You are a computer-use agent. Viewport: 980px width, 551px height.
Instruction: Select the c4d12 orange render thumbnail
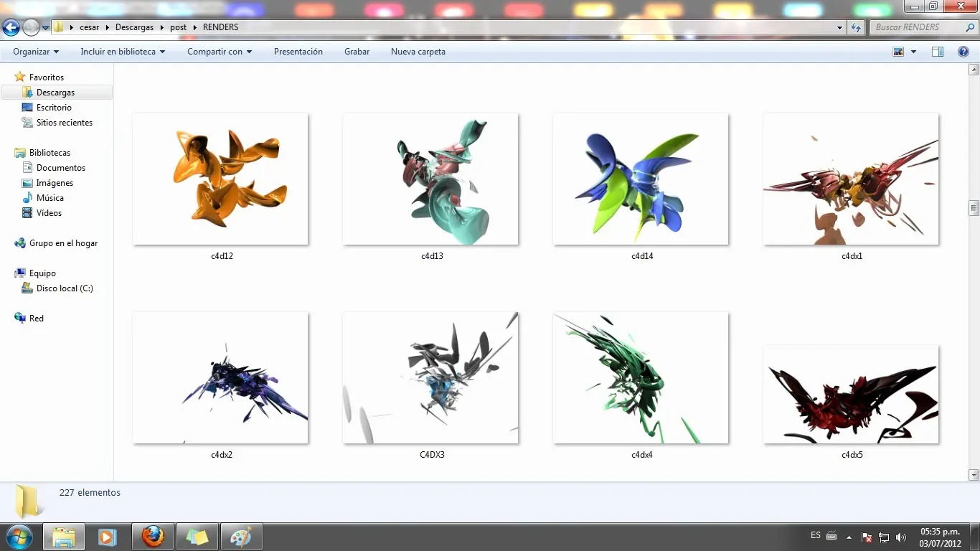[x=220, y=179]
